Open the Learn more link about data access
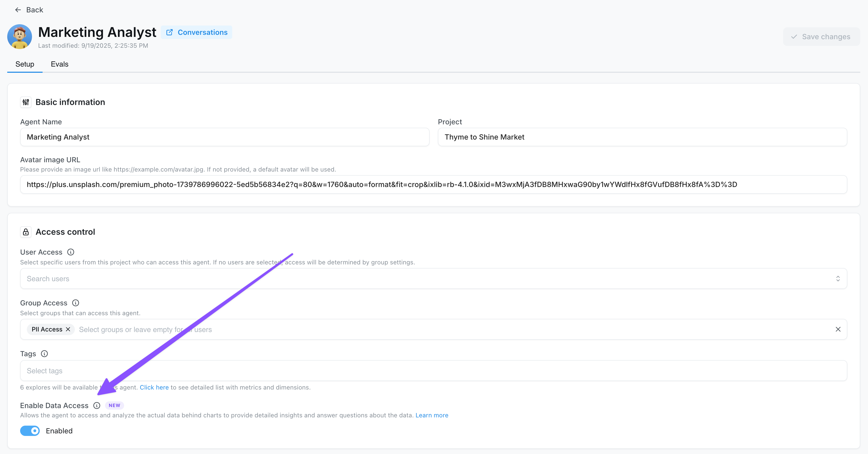Viewport: 868px width, 454px height. click(432, 415)
